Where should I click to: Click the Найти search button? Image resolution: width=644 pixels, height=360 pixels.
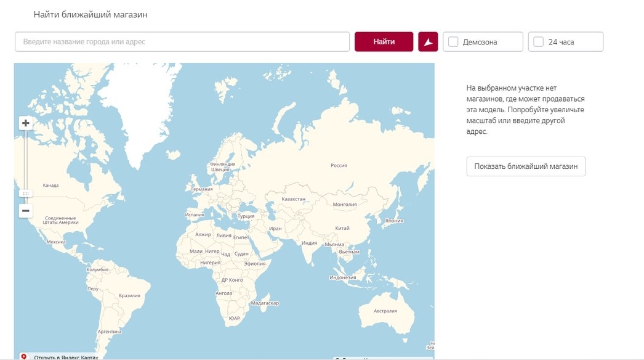(x=384, y=41)
